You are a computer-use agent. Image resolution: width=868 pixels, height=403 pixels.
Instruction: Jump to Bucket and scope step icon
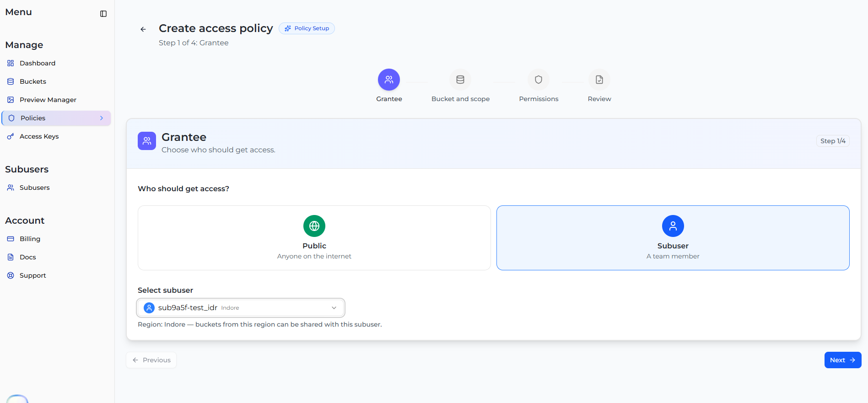click(x=460, y=80)
